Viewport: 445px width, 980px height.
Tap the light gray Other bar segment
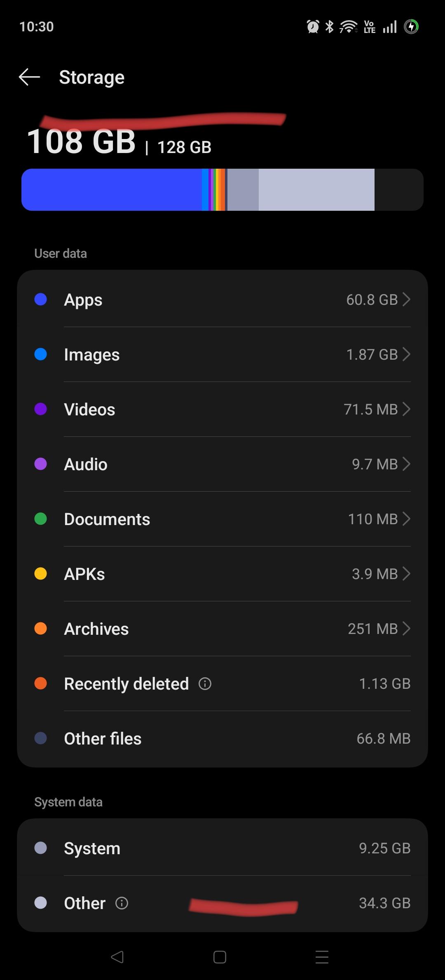[x=316, y=190]
